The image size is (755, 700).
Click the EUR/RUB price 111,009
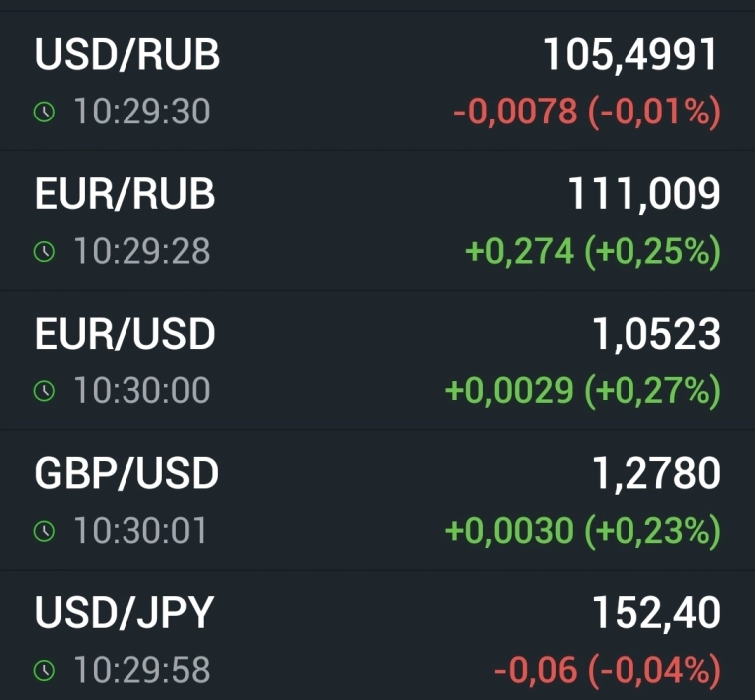643,194
